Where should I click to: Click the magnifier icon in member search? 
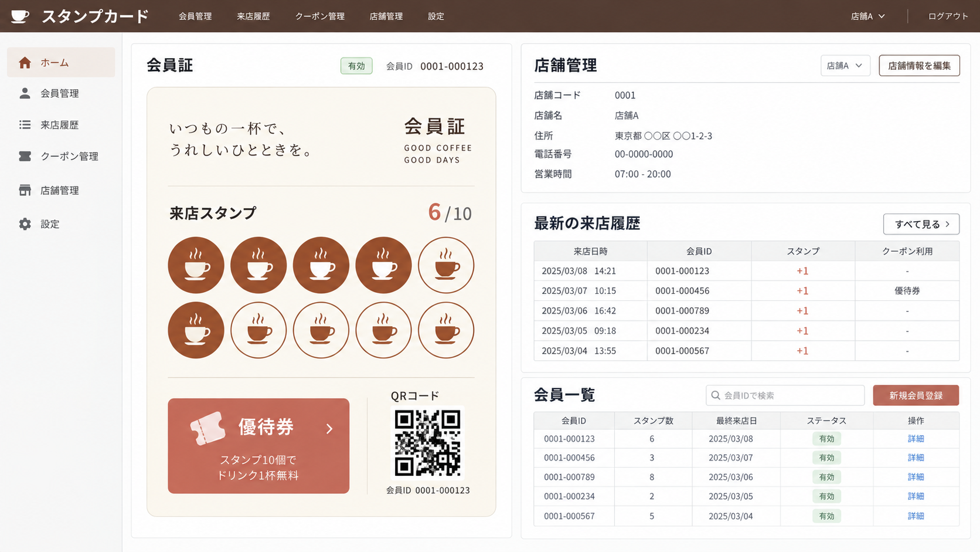point(716,395)
